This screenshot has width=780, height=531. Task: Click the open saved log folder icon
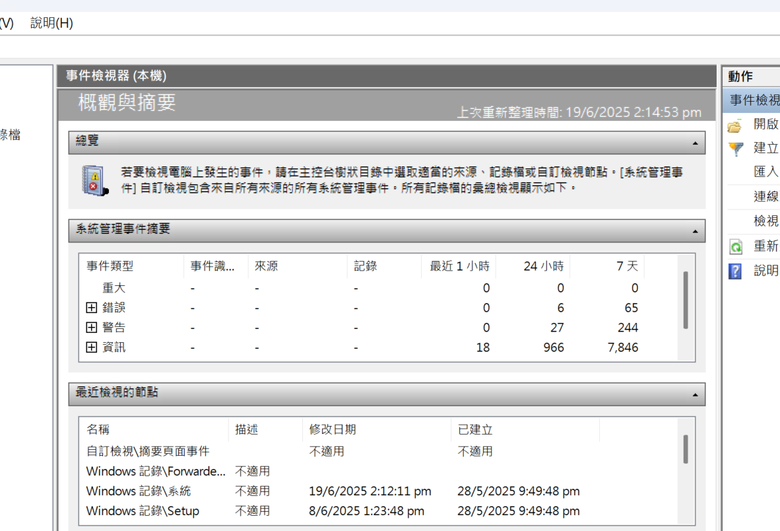(735, 125)
